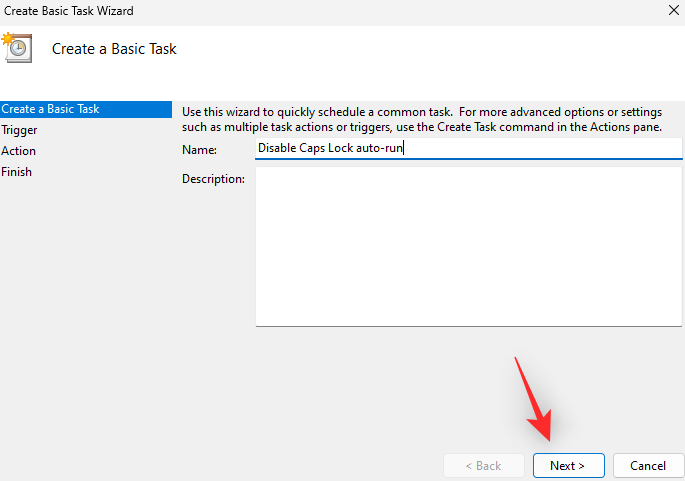The image size is (685, 481).
Task: Click the 'Create a Basic Task' header heading
Action: pyautogui.click(x=114, y=49)
